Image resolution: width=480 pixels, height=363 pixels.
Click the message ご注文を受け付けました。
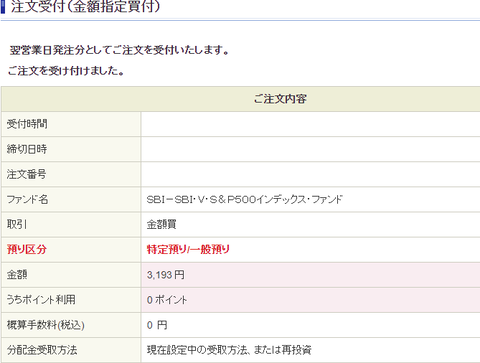point(66,71)
